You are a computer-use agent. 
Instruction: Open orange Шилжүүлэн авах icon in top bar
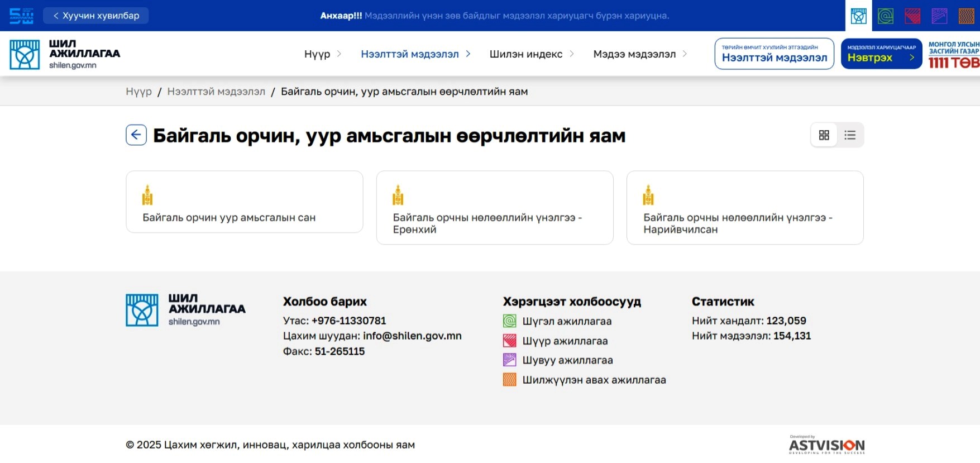click(966, 16)
